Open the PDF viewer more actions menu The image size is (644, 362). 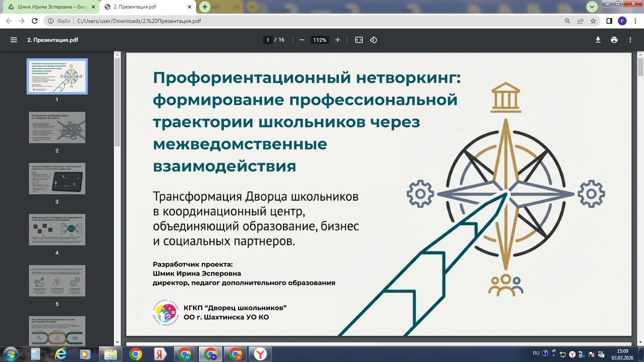click(x=630, y=40)
